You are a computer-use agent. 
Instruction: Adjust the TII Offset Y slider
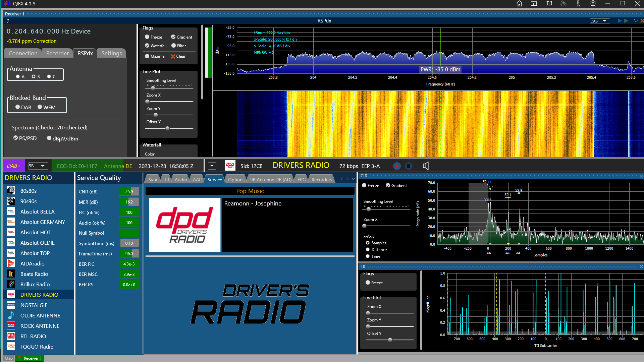(x=390, y=340)
